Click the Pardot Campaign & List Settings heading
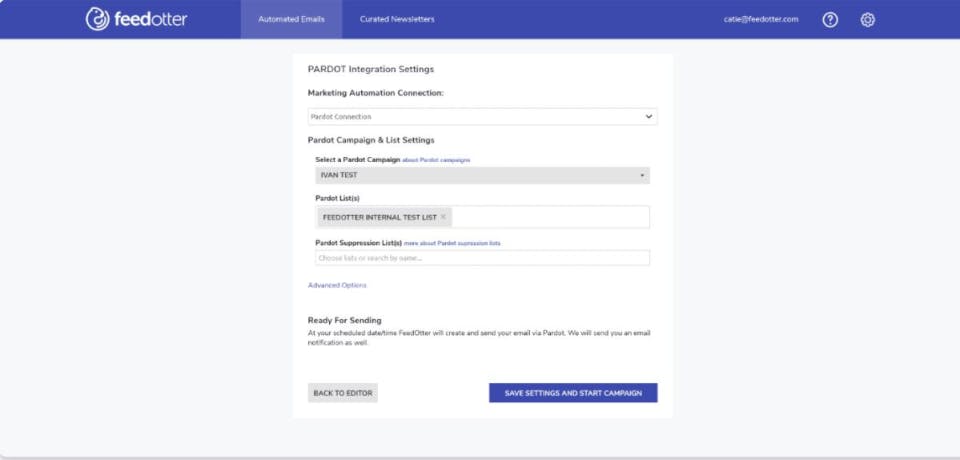 [x=371, y=140]
